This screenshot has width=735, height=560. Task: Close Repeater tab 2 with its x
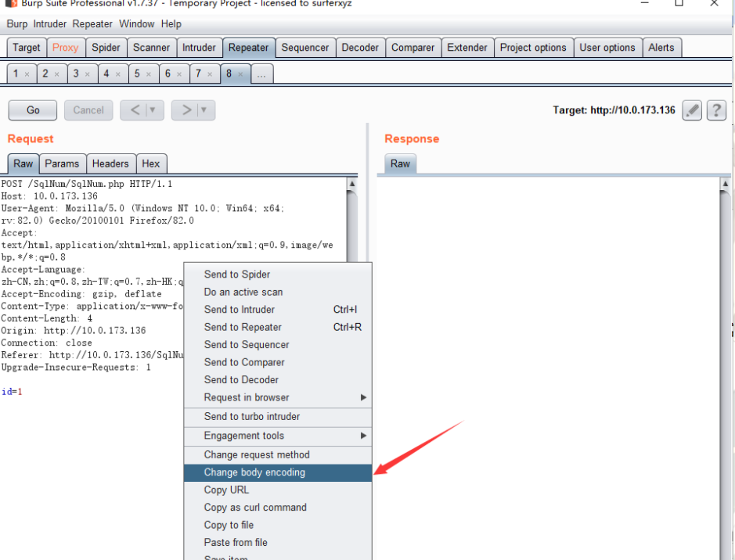click(x=56, y=74)
